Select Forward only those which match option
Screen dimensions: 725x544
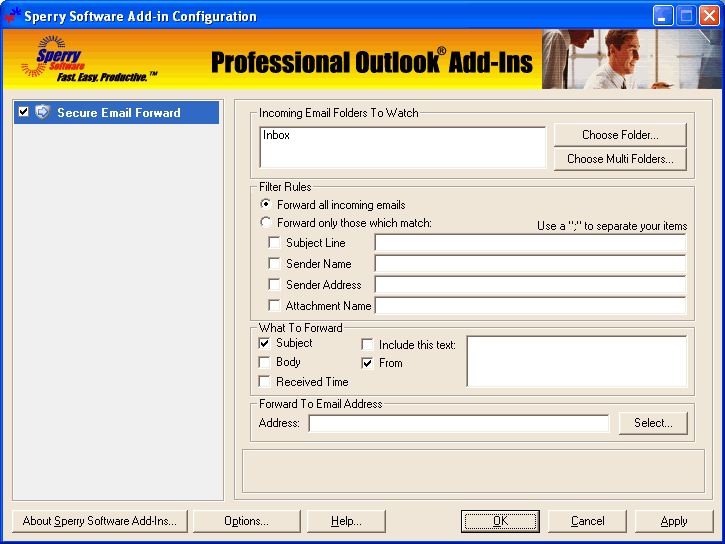point(265,222)
